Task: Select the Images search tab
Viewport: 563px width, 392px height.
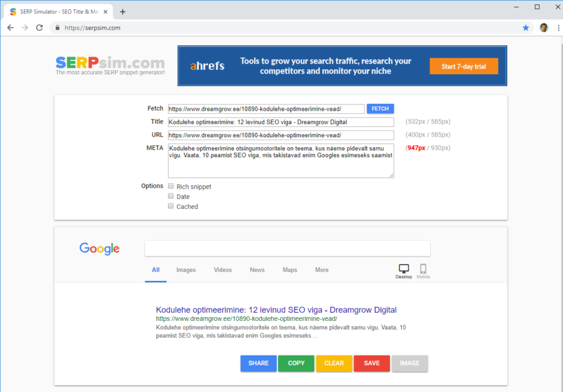Action: 186,270
